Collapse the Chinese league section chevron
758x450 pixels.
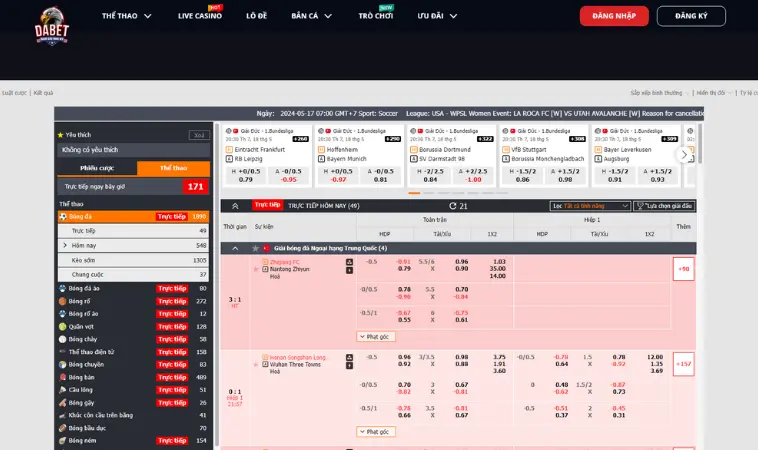tap(234, 248)
